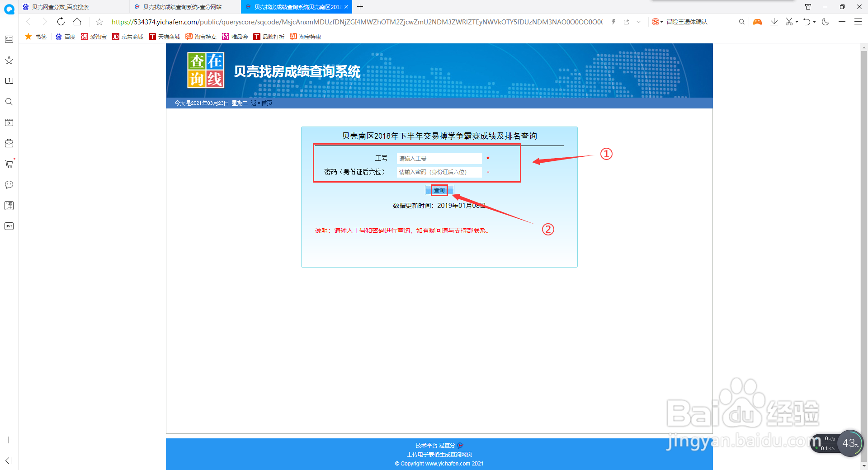Open the shopping cart sidebar icon
Image resolution: width=868 pixels, height=470 pixels.
pyautogui.click(x=9, y=164)
